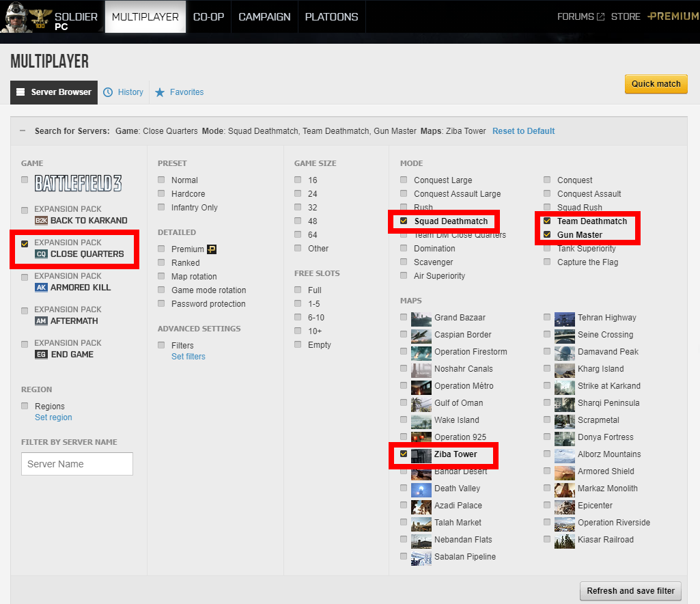Viewport: 700px width, 604px height.
Task: Open the Platoons nav tab
Action: (x=332, y=16)
